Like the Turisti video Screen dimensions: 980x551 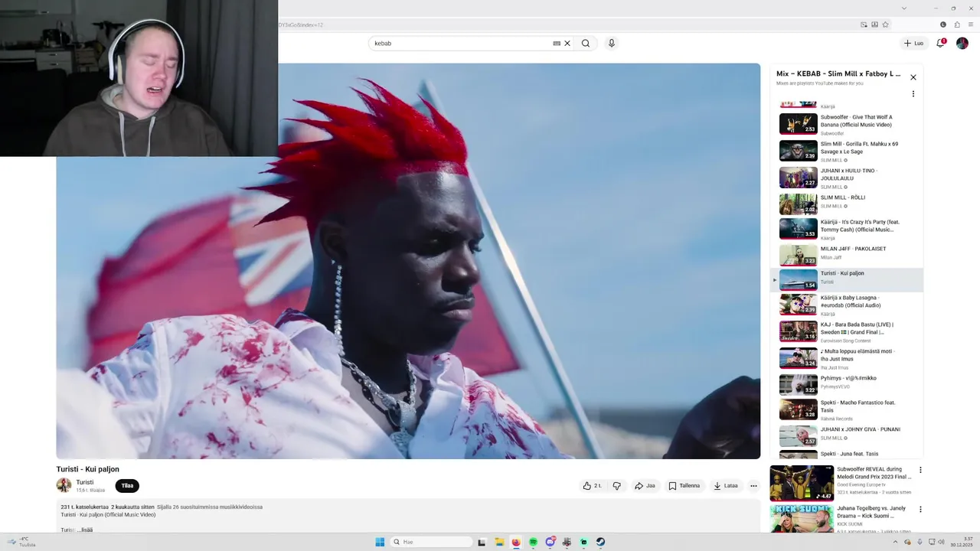pyautogui.click(x=593, y=486)
